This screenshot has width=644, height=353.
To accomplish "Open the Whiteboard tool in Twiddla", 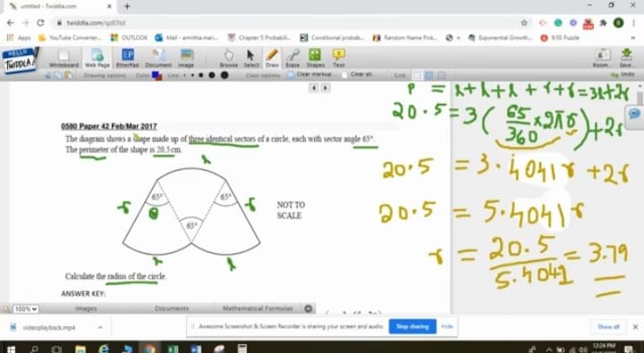I will 64,59.
